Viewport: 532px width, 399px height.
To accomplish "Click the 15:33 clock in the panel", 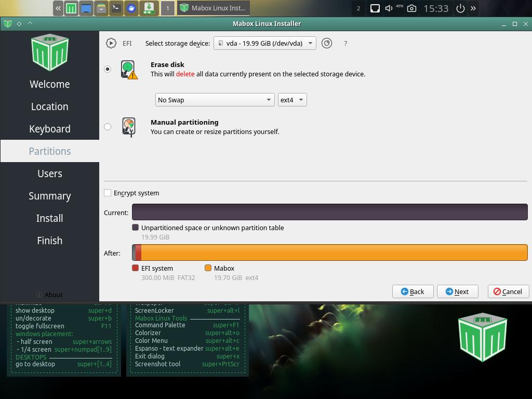I will click(436, 8).
